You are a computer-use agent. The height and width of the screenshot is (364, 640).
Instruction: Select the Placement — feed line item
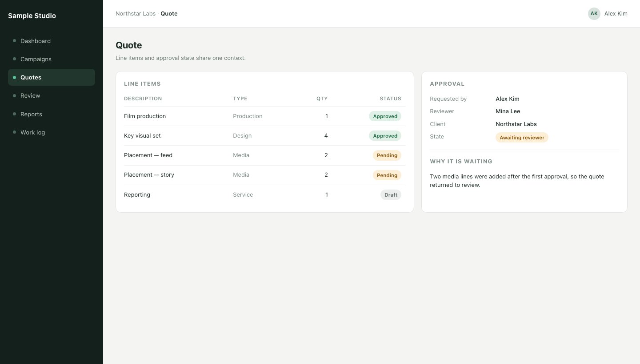click(265, 155)
